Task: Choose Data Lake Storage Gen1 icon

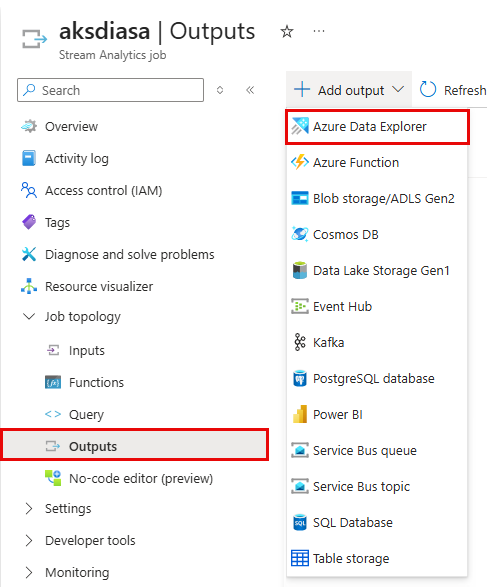Action: (300, 270)
